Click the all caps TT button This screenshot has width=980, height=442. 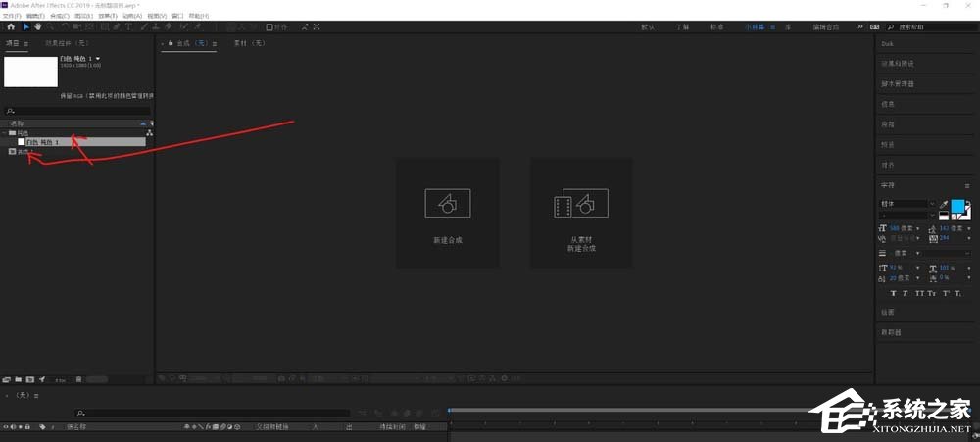tap(919, 293)
